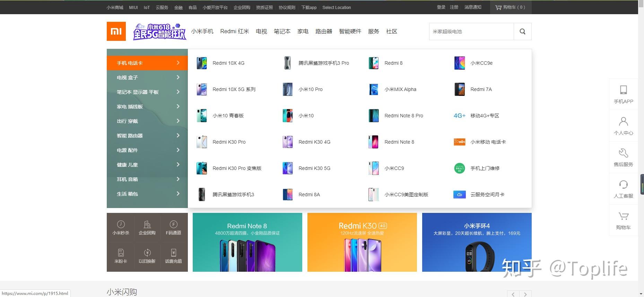Screen dimensions: 644x297
Task: Open the shopping cart icon in top bar
Action: [498, 7]
